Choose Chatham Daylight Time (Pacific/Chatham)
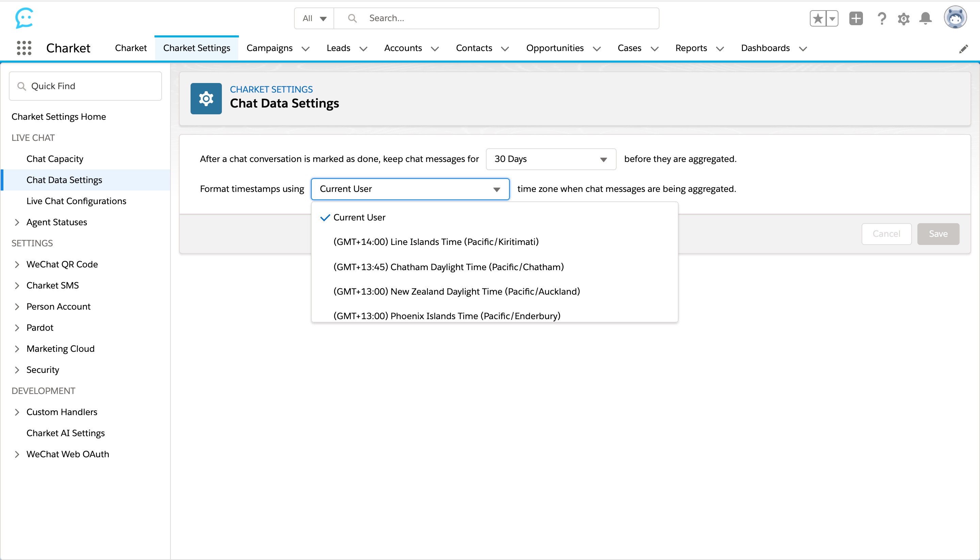 pos(494,267)
